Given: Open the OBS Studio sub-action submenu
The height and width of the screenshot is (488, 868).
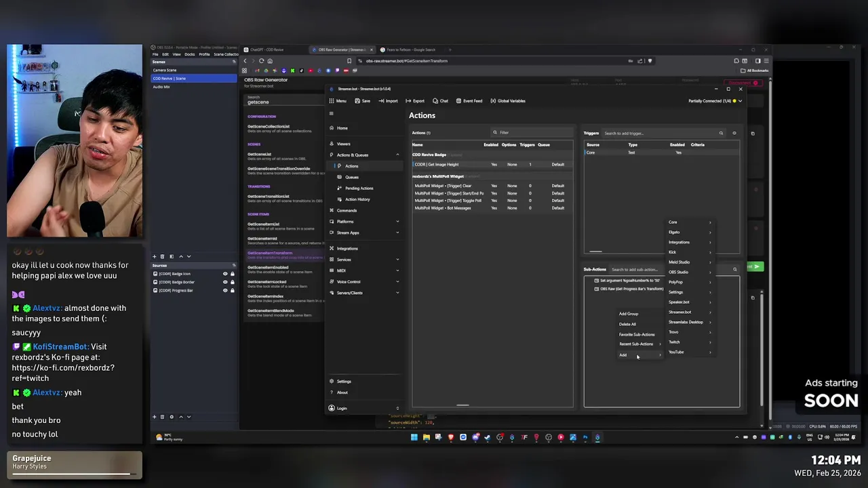Looking at the screenshot, I should [690, 272].
